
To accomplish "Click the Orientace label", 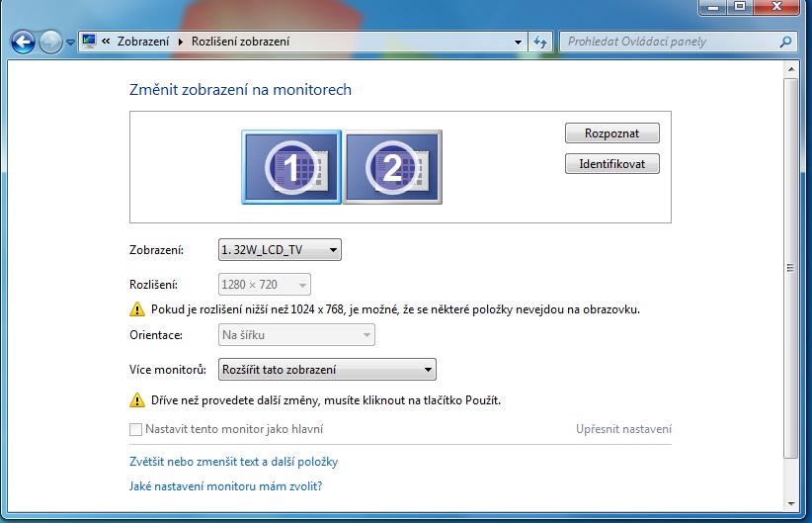I will point(156,335).
